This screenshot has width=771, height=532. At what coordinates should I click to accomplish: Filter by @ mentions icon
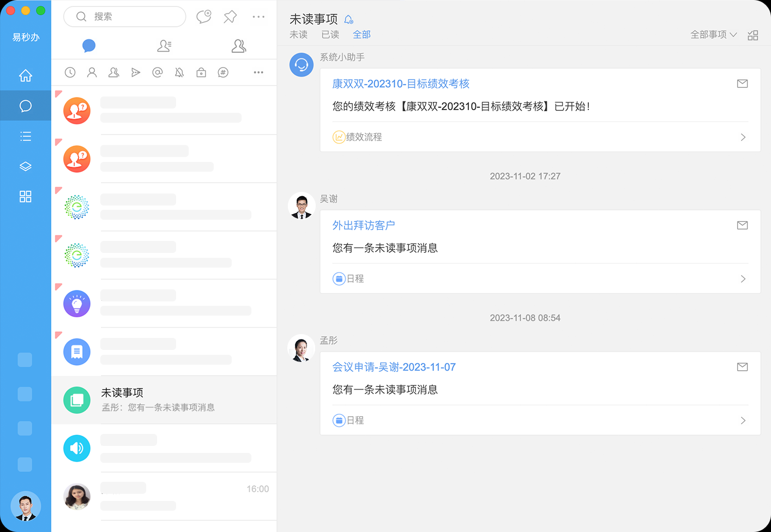pos(158,72)
